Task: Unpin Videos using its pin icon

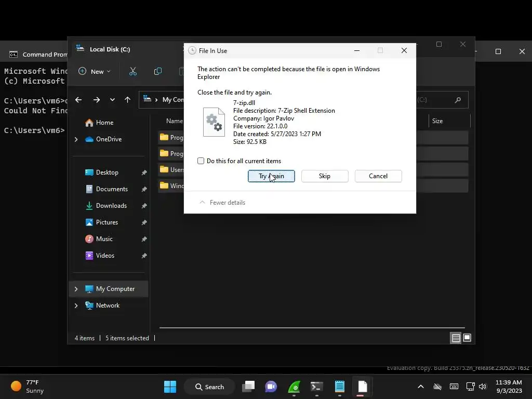Action: click(x=144, y=256)
